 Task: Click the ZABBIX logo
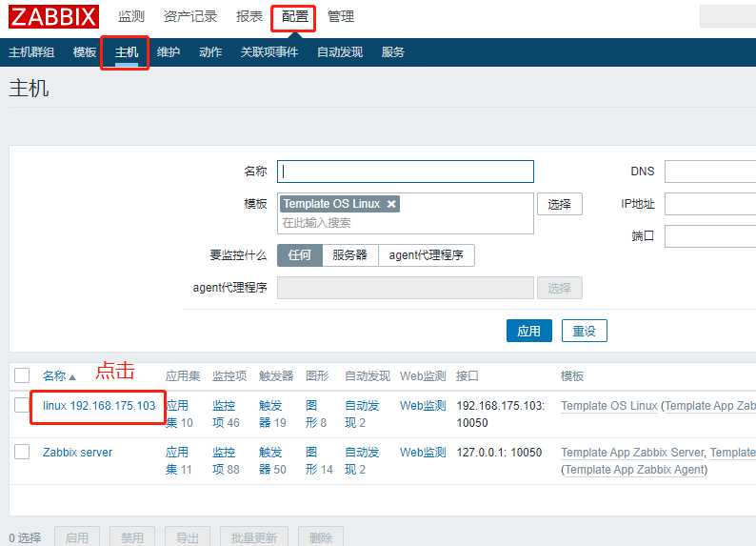53,17
